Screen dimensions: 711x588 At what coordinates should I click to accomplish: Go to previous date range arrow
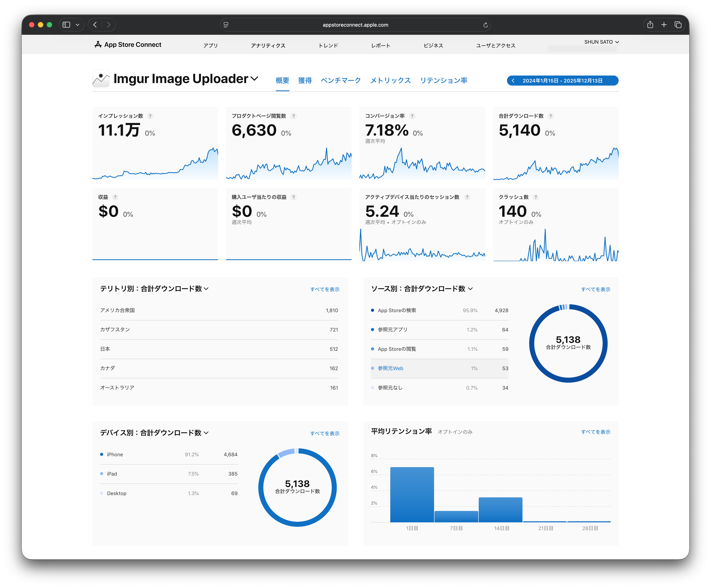point(513,81)
